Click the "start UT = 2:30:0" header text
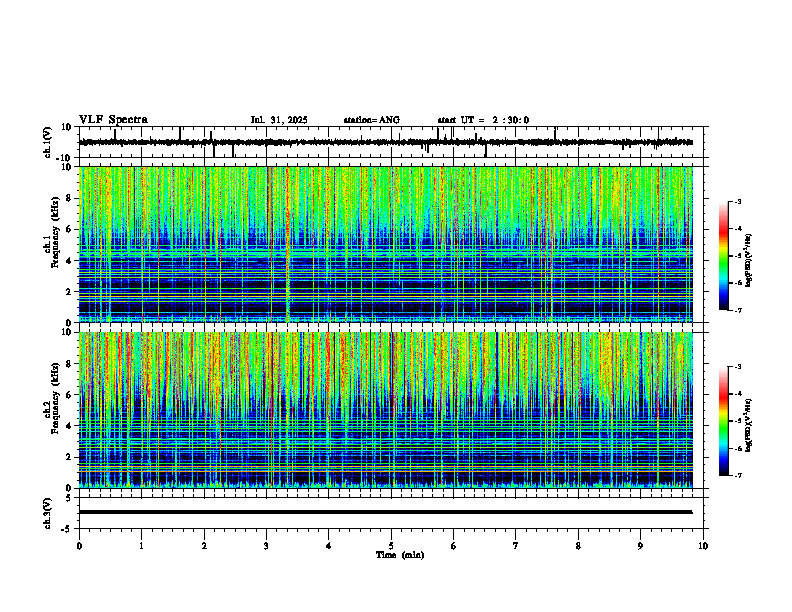 483,120
